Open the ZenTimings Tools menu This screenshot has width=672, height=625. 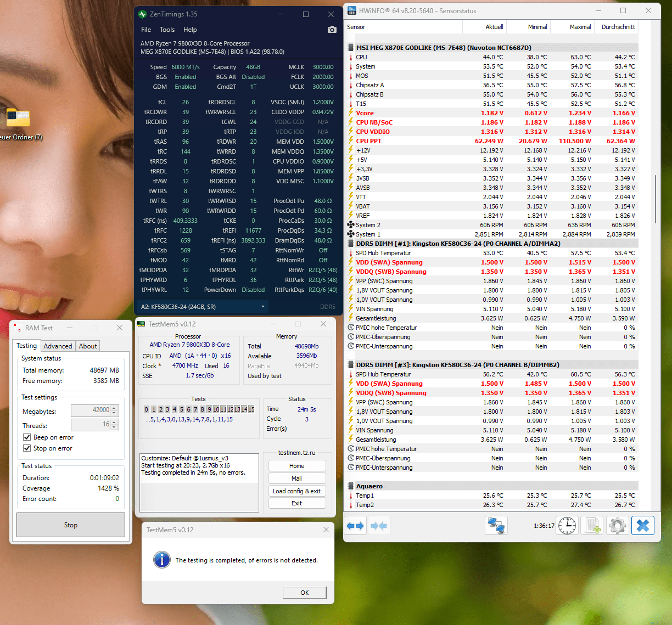[x=167, y=30]
